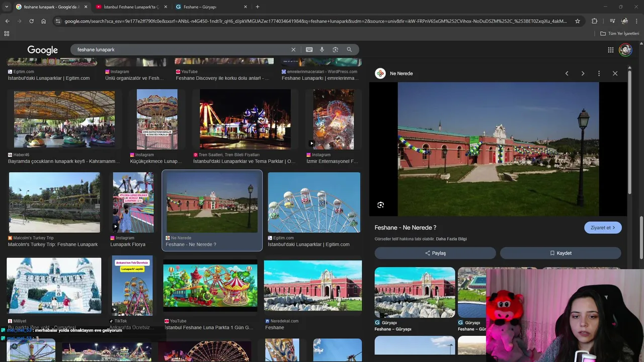Search inside image with Lens overlay icon

[380, 205]
